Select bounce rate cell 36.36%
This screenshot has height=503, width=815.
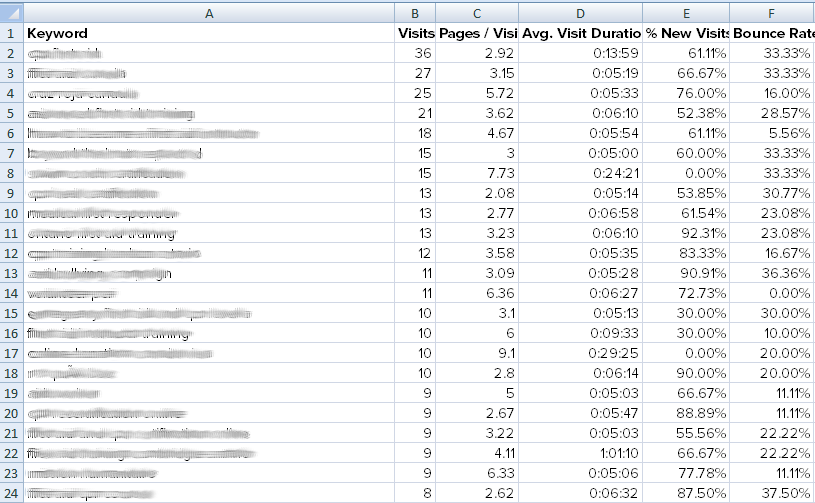(772, 273)
